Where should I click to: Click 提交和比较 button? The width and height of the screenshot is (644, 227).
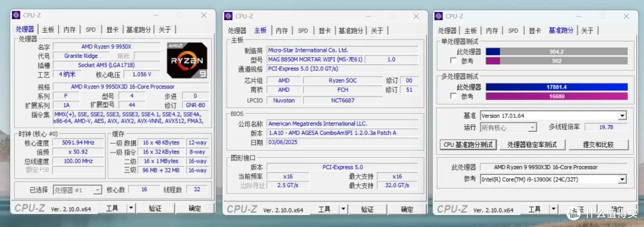click(x=598, y=145)
